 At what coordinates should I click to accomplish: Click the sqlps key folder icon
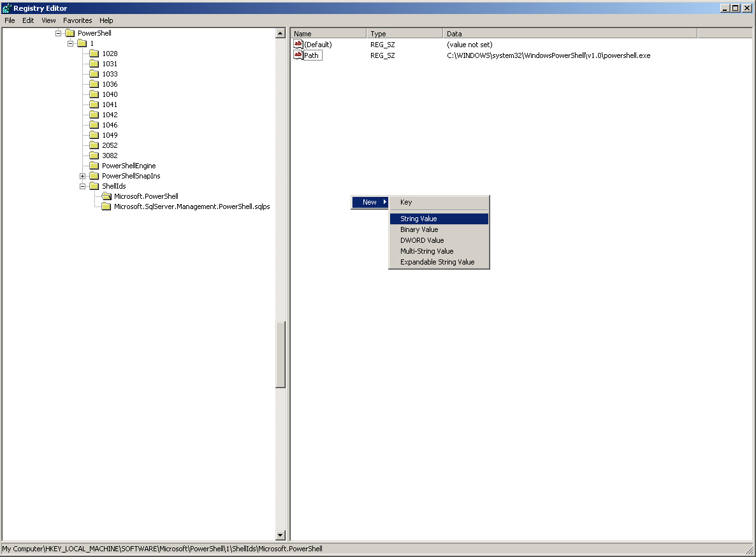click(106, 206)
